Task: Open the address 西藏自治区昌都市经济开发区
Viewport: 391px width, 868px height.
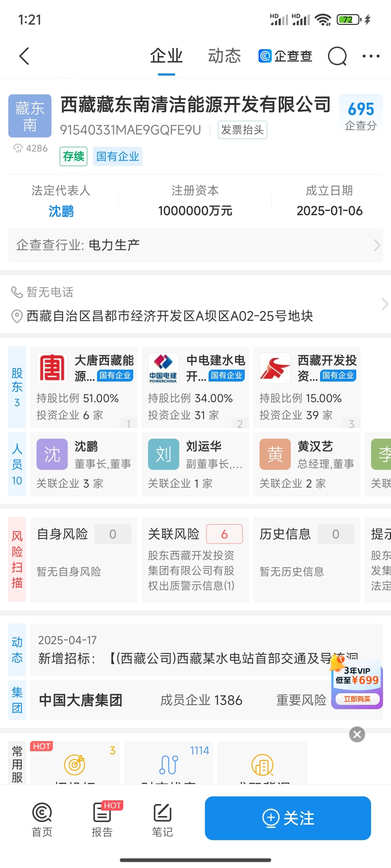Action: point(169,316)
